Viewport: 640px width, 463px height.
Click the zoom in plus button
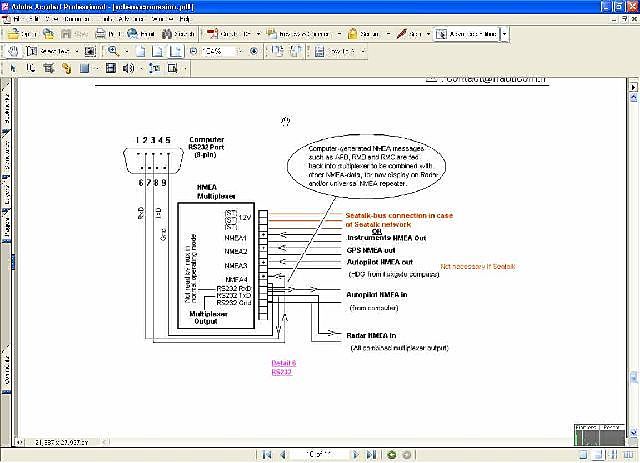pos(254,51)
